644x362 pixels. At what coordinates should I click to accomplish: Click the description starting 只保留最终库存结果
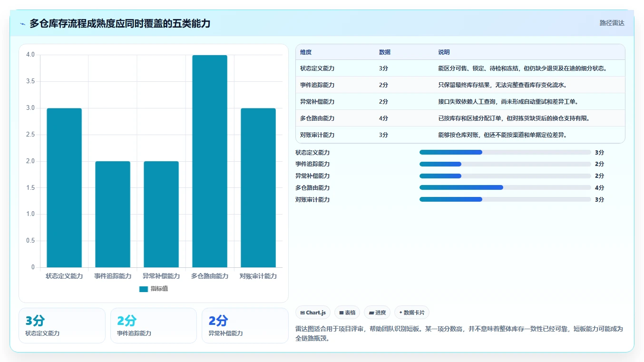coord(504,85)
